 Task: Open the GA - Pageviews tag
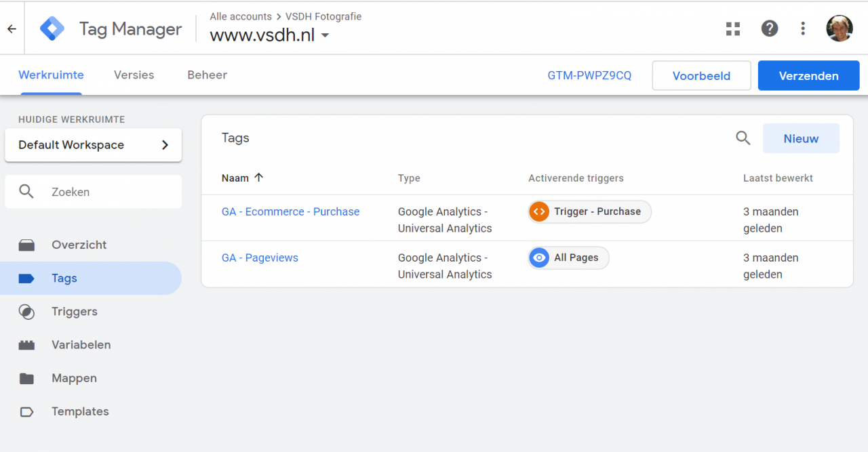click(260, 258)
